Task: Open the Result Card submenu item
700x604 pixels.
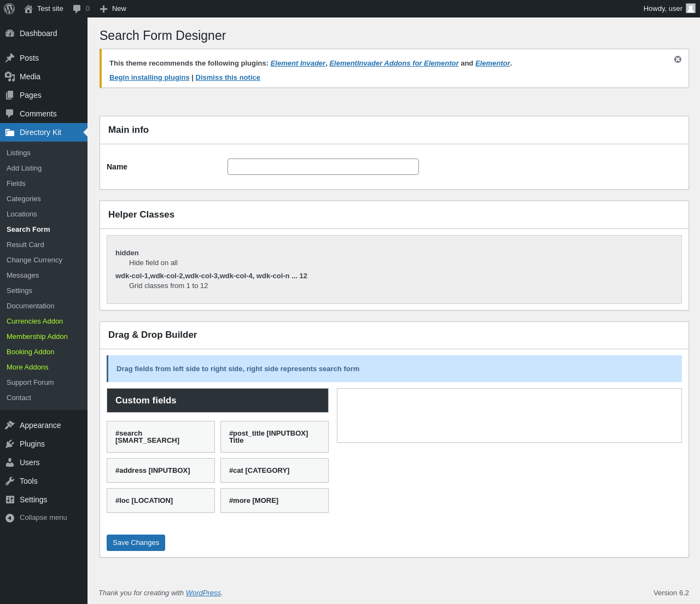Action: tap(25, 245)
